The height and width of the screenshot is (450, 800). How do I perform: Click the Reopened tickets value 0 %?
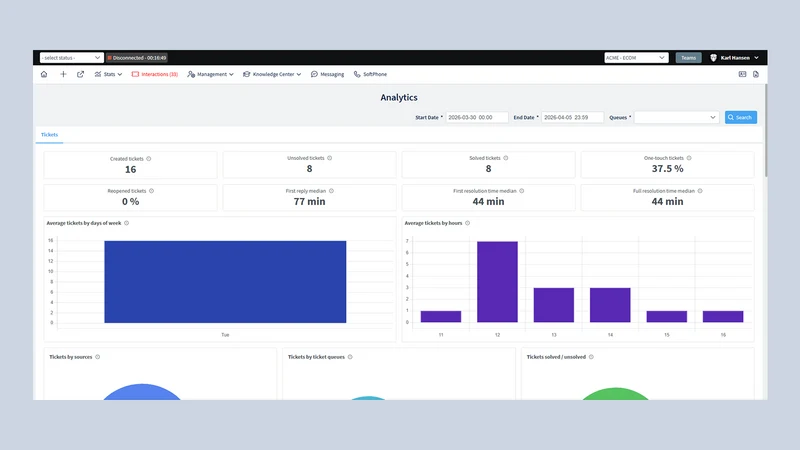click(x=131, y=202)
